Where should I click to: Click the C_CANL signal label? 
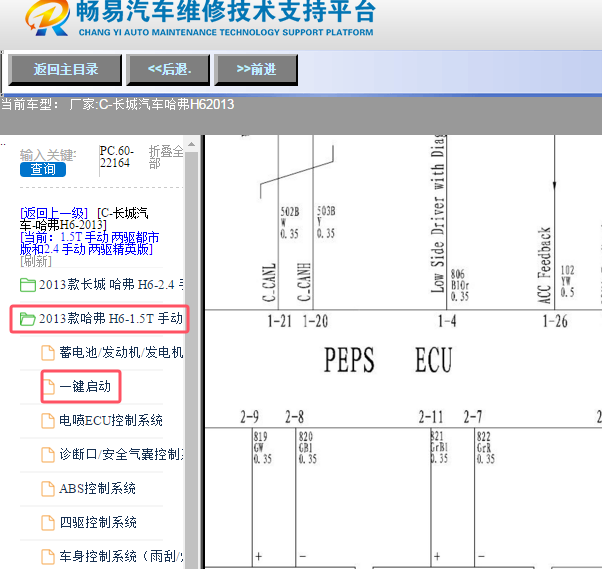pyautogui.click(x=269, y=282)
